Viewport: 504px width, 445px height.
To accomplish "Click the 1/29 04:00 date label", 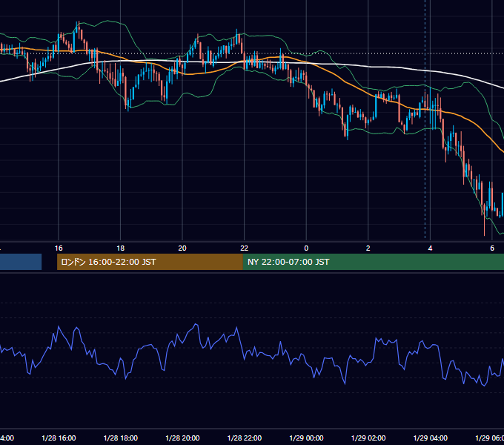I will tap(430, 438).
